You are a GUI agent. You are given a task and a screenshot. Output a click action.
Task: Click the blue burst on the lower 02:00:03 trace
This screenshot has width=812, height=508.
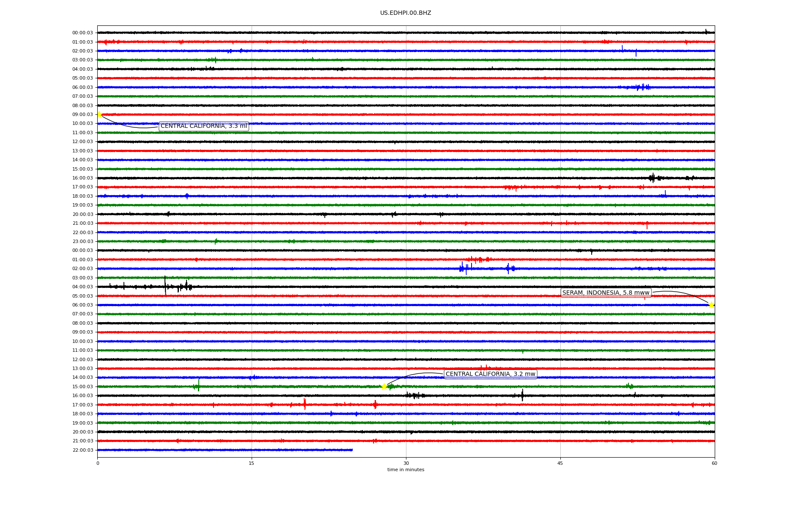463,268
